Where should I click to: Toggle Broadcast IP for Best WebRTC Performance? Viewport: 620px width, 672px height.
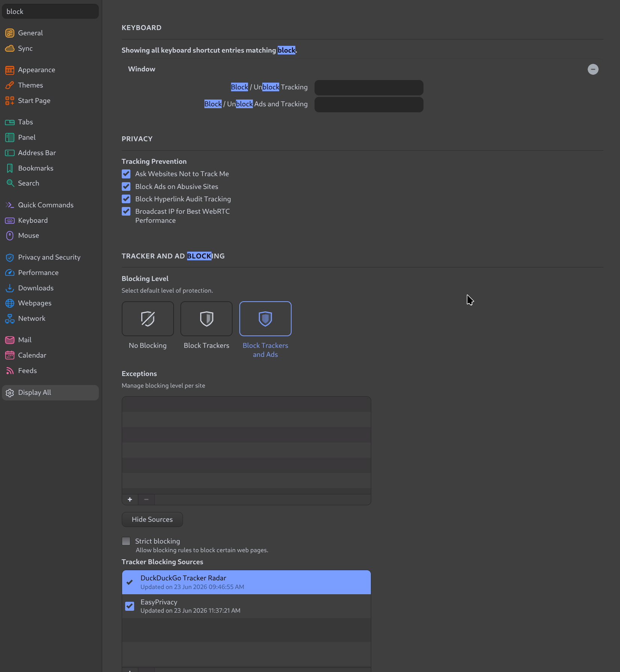click(126, 211)
